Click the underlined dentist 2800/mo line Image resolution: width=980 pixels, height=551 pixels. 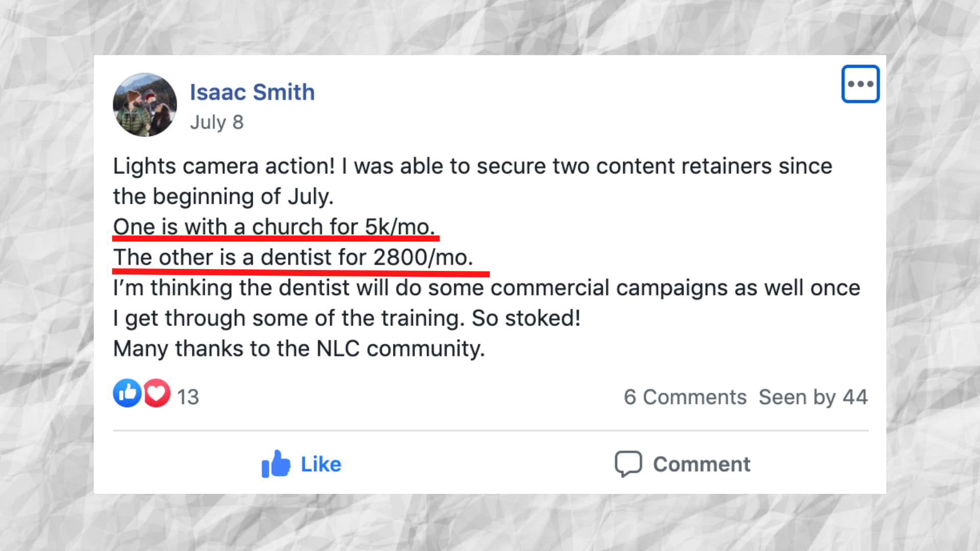pos(293,257)
